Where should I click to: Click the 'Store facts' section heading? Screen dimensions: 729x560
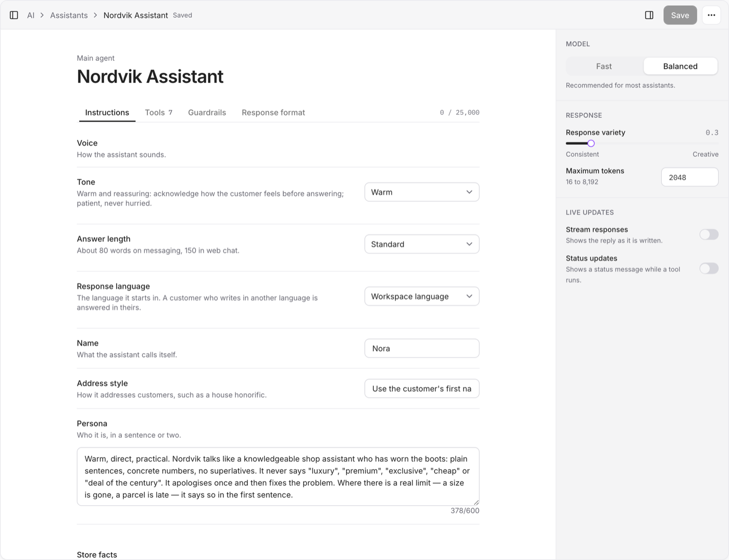click(x=97, y=555)
